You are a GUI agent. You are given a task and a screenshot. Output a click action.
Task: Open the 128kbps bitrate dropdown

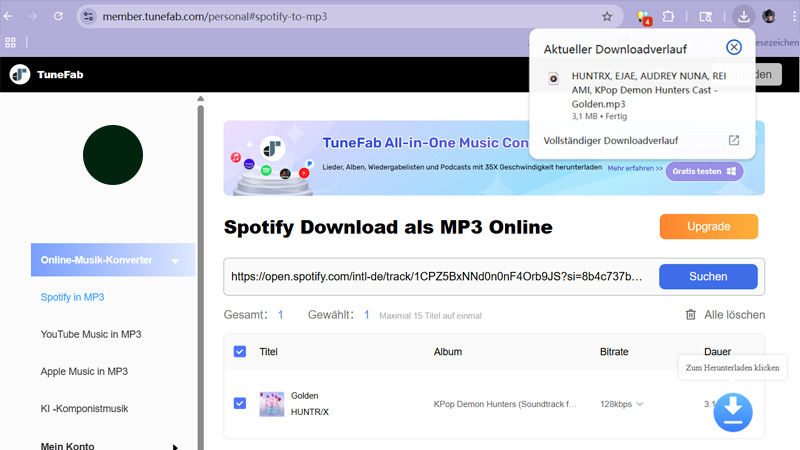coord(621,404)
